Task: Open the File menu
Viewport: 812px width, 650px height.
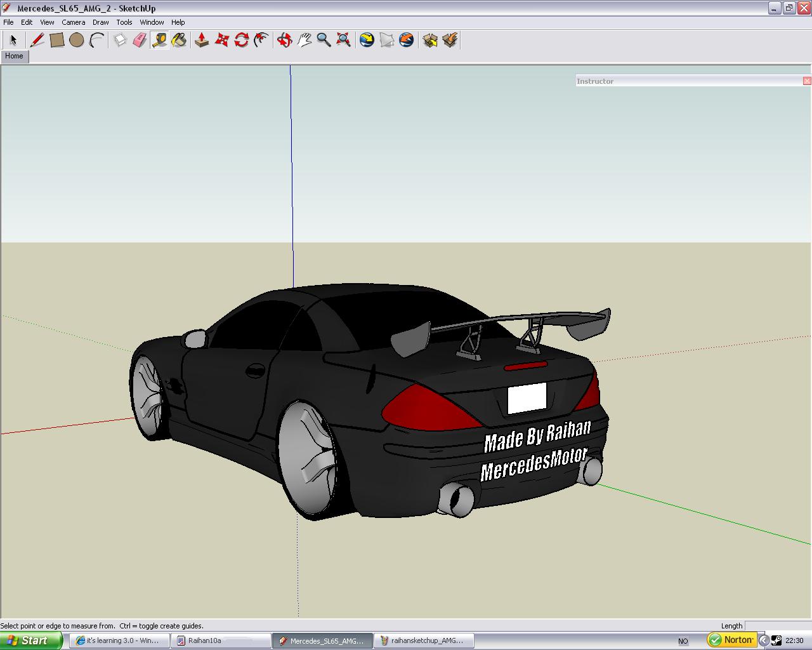Action: click(x=8, y=22)
